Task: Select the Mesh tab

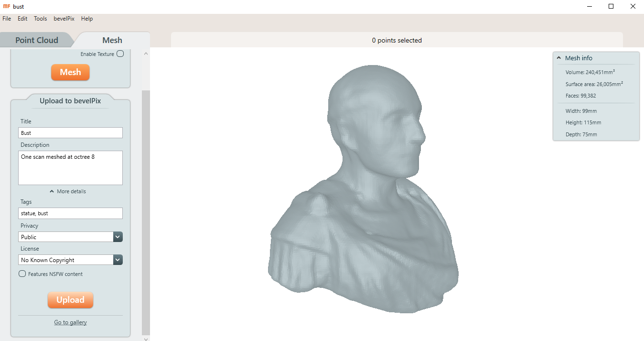Action: pyautogui.click(x=112, y=40)
